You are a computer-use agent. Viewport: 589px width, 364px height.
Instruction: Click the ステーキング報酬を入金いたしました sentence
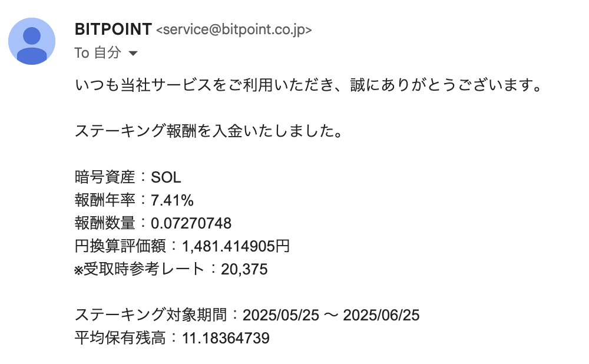[209, 131]
